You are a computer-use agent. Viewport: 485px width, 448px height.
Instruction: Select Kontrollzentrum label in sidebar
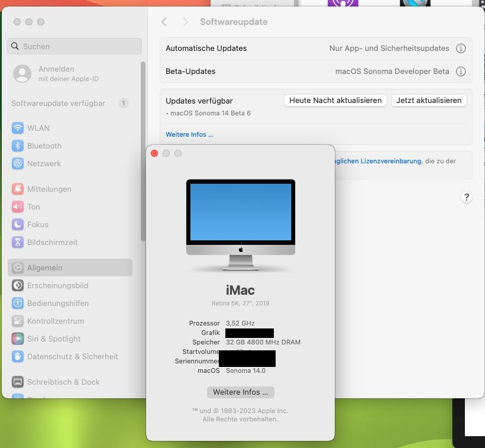coord(56,321)
